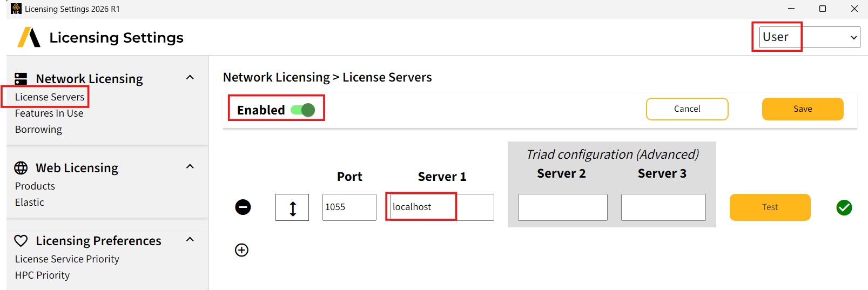868x290 pixels.
Task: Click the green check status icon
Action: (844, 207)
